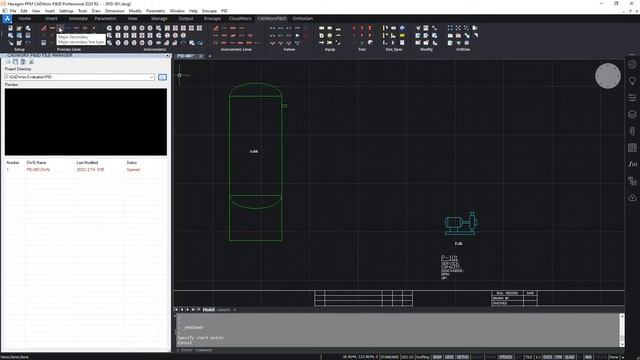
Task: Open the hatch grid library side panel
Action: click(x=632, y=148)
